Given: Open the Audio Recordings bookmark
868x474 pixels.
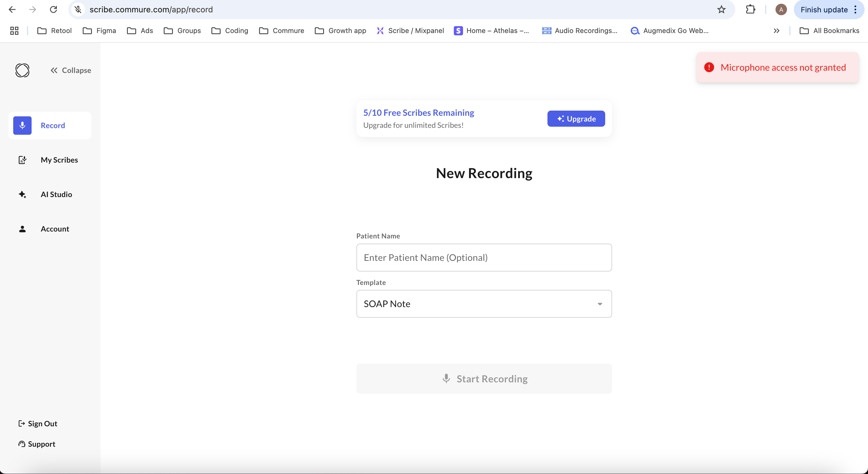Looking at the screenshot, I should click(x=580, y=31).
